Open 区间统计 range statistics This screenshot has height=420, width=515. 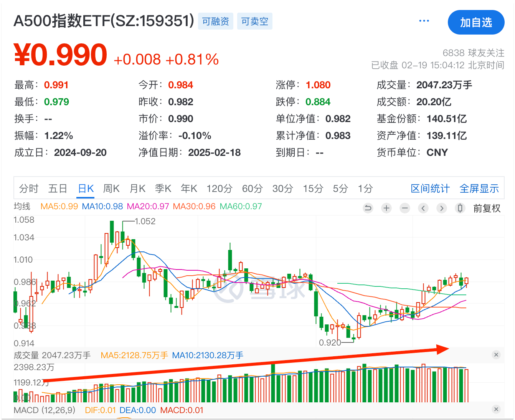coord(430,189)
